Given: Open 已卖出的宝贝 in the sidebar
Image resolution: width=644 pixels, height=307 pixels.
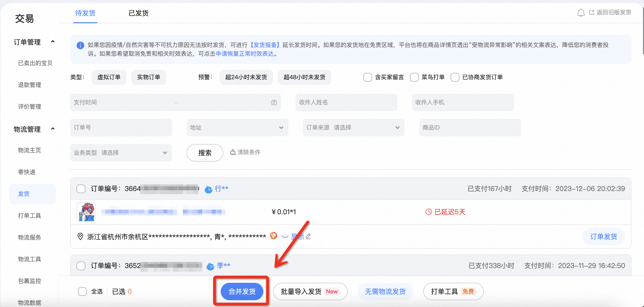Looking at the screenshot, I should [x=35, y=63].
